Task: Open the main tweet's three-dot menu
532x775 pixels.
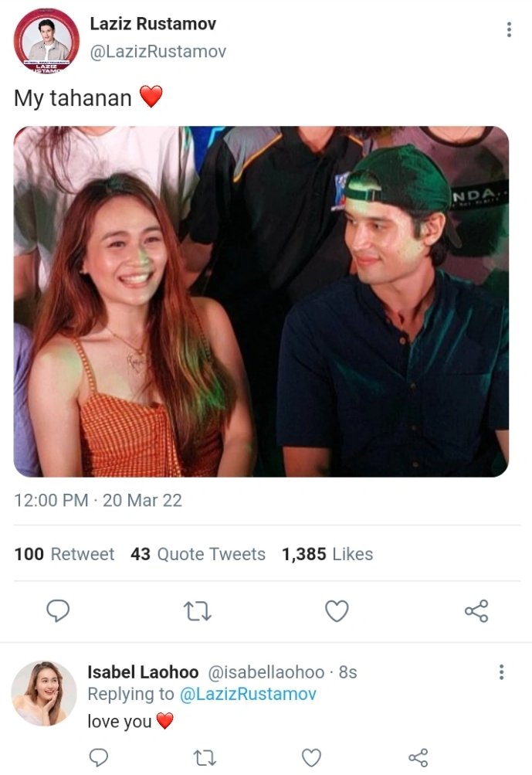Action: 509,29
